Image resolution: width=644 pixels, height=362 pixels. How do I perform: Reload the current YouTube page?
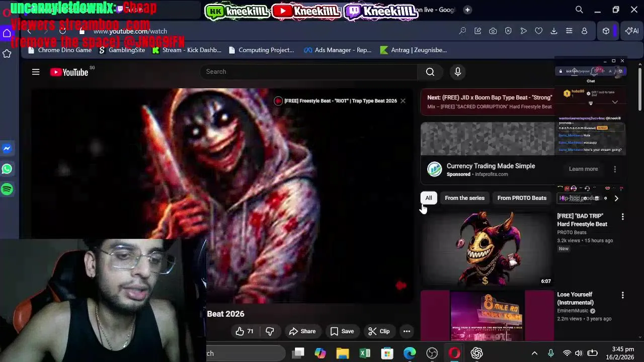click(62, 31)
